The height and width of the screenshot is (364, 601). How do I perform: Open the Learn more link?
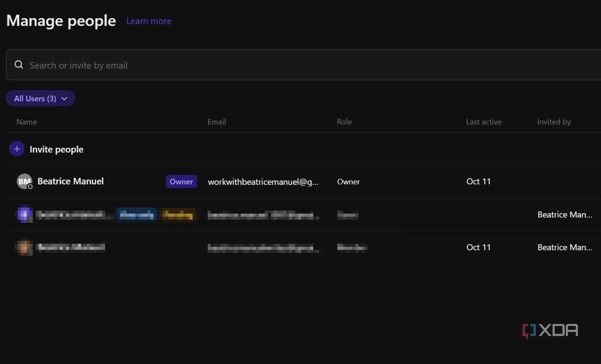pos(149,21)
